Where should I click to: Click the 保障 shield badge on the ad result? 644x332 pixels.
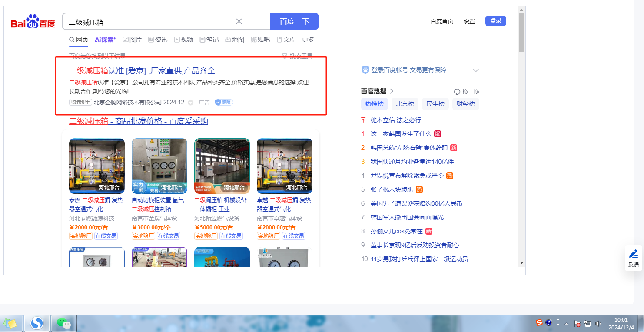coord(224,103)
